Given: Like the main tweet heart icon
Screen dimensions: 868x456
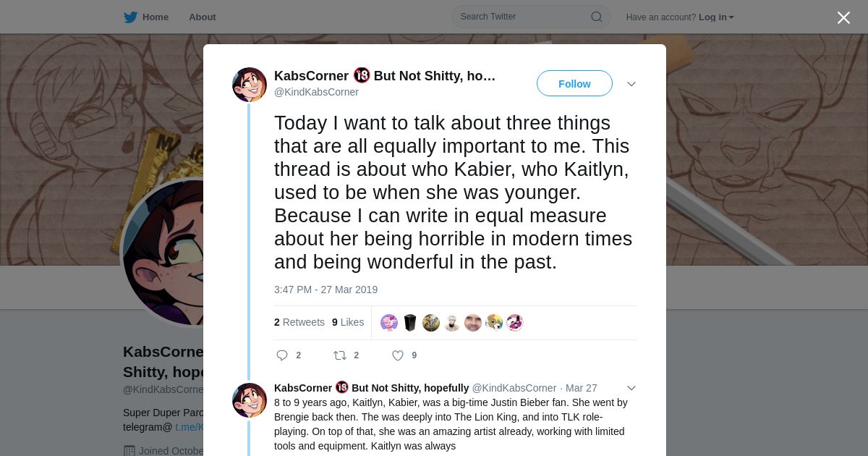Looking at the screenshot, I should [x=398, y=355].
